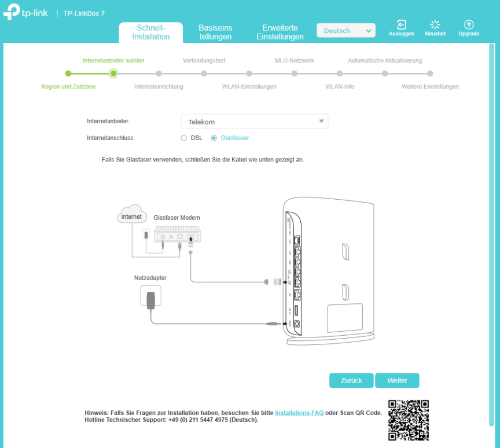Click the Weitere Einstellungen step marker
This screenshot has width=500, height=448.
[430, 74]
